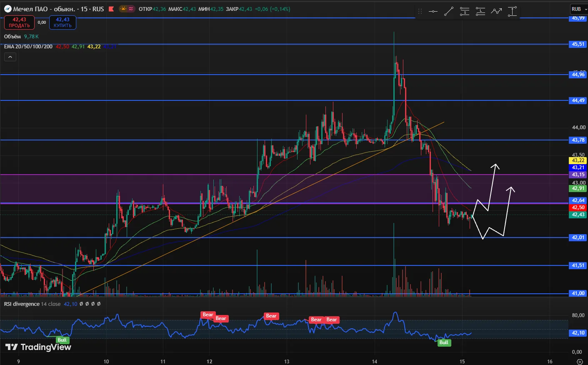Click the ПРОДАТЬ sell button
The height and width of the screenshot is (365, 588).
(x=19, y=22)
